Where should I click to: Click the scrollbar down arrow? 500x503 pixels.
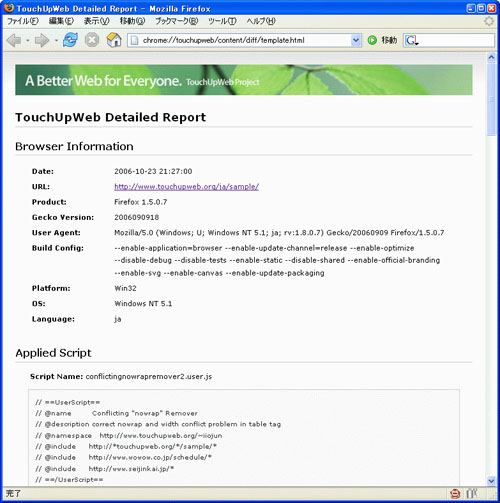(x=491, y=481)
